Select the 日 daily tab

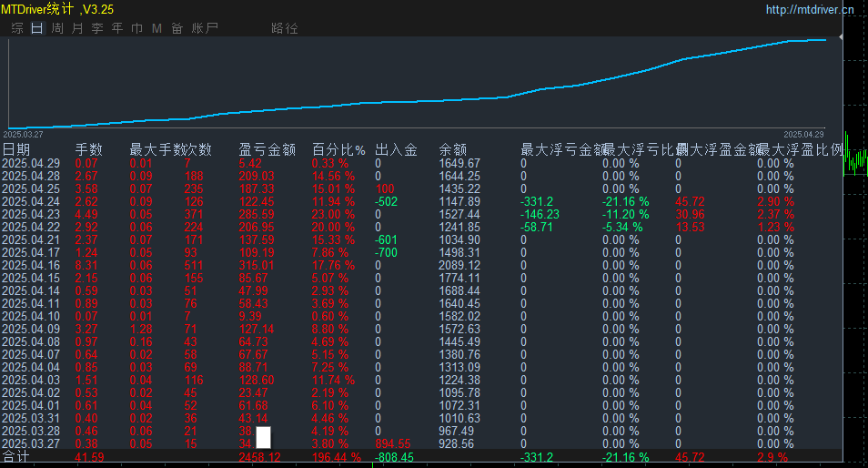point(37,28)
